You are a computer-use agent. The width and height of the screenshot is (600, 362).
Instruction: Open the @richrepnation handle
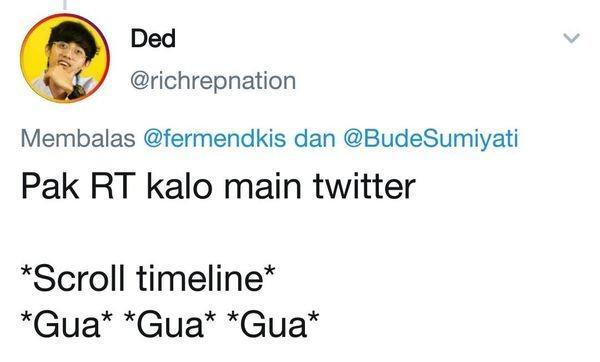coord(213,81)
